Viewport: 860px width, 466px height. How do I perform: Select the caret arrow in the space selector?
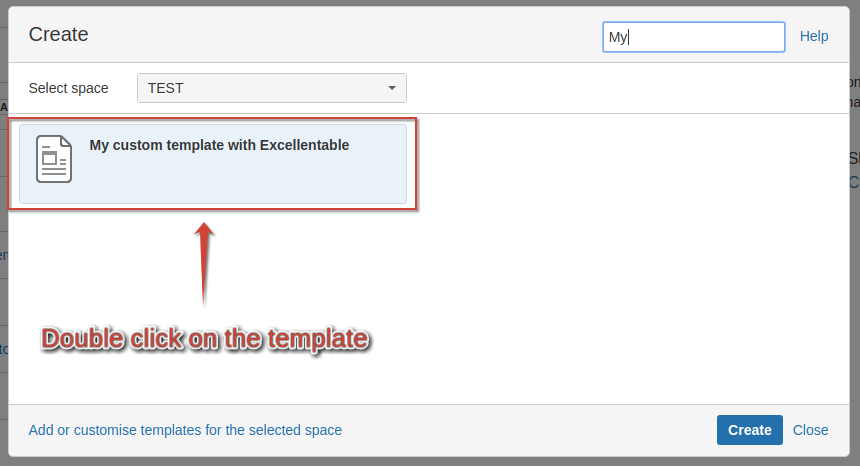392,88
